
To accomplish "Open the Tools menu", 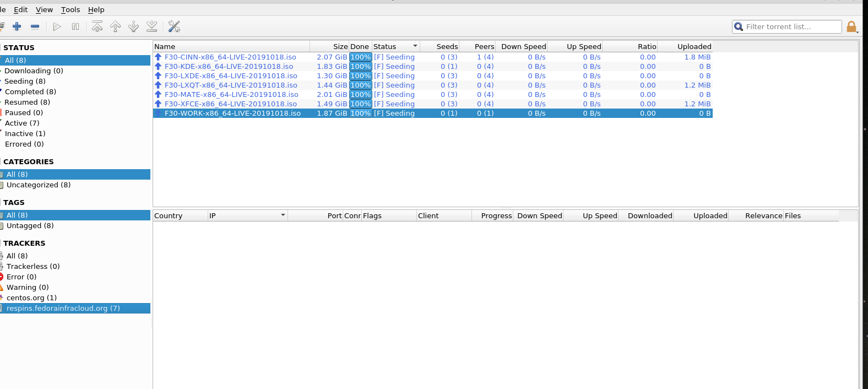I will pos(70,9).
